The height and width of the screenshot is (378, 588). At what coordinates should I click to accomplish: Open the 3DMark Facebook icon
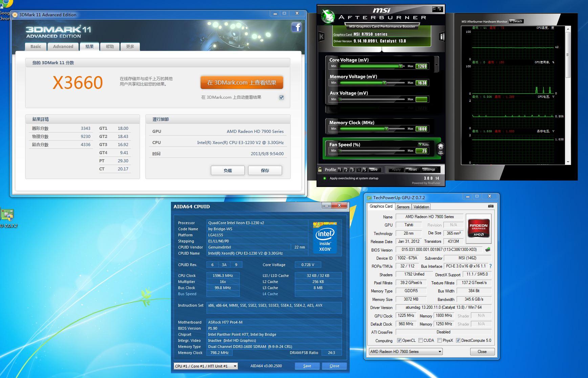click(x=296, y=27)
